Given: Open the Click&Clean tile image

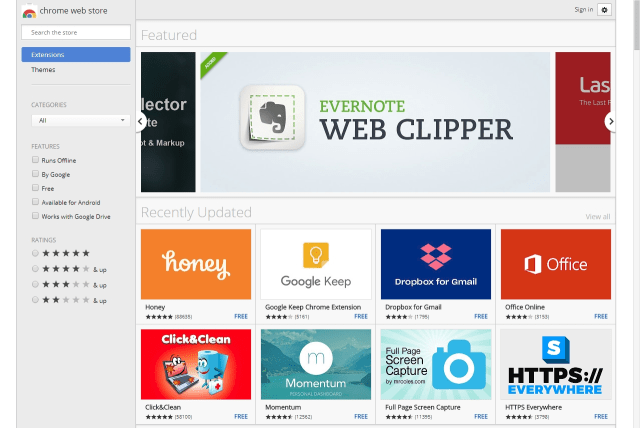Looking at the screenshot, I should 196,364.
